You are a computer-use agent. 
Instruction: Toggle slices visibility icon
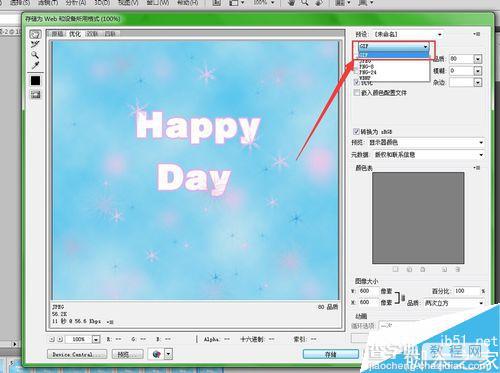[x=35, y=95]
